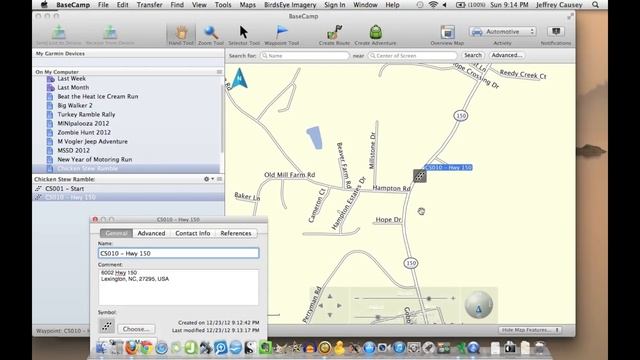Click the Comment text area
Image resolution: width=640 pixels, height=360 pixels.
click(x=178, y=287)
